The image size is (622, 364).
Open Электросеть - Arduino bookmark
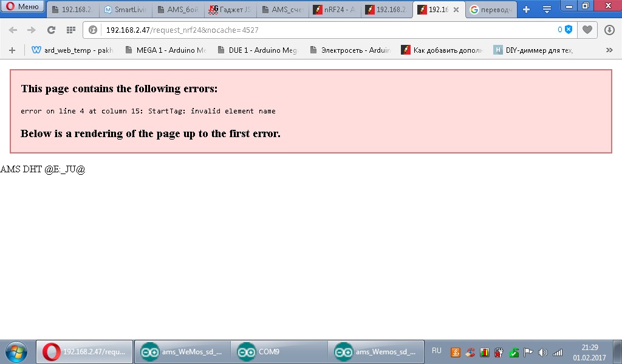tap(350, 50)
